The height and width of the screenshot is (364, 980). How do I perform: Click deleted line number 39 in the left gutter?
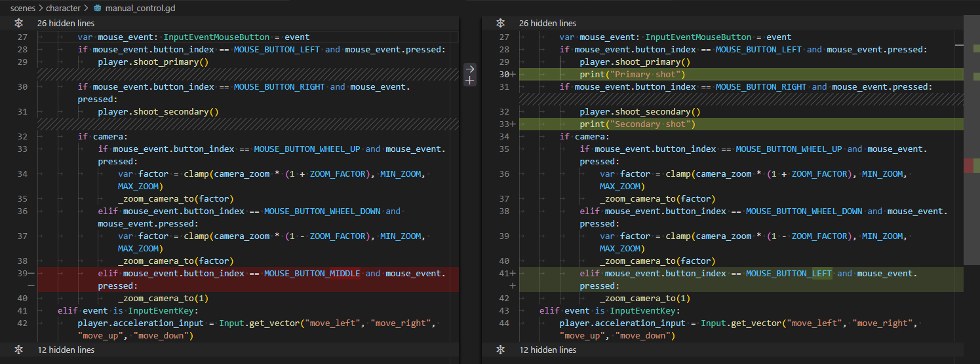pyautogui.click(x=23, y=274)
